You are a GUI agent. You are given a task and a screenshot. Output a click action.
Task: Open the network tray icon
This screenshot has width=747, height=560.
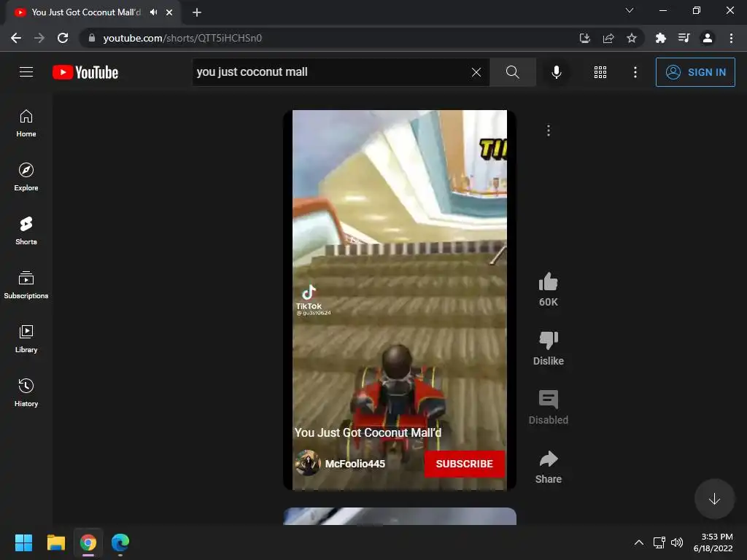(659, 542)
